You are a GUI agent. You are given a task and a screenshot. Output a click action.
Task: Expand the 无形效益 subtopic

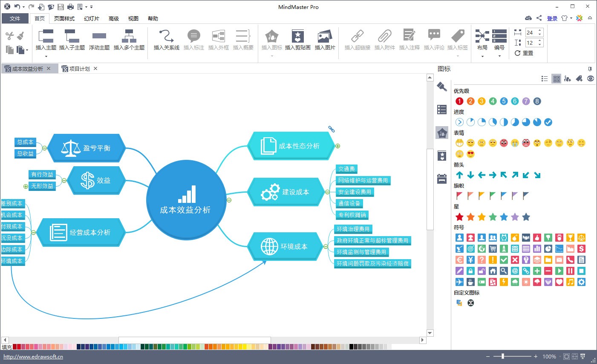[x=26, y=186]
